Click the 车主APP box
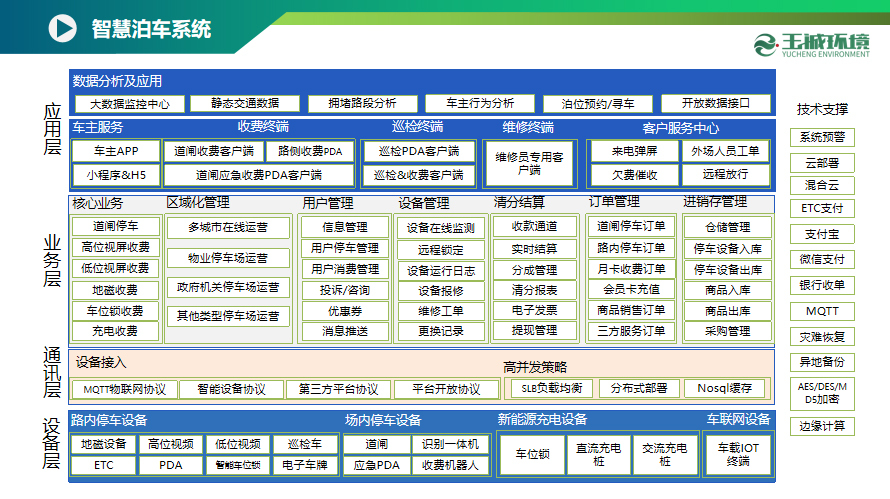The height and width of the screenshot is (499, 890). [115, 151]
